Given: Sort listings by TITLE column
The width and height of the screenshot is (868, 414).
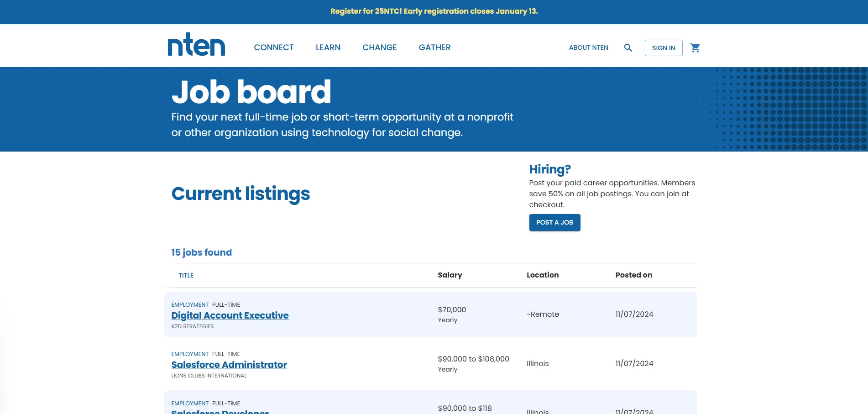Looking at the screenshot, I should [x=186, y=275].
